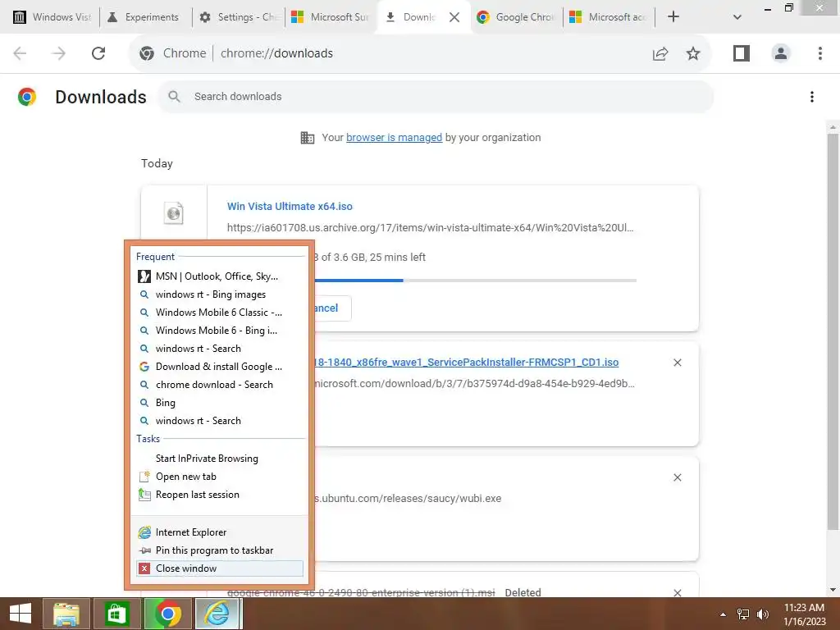
Task: Open 'Windows Mobile 6 Classic' jump list item
Action: pyautogui.click(x=220, y=313)
